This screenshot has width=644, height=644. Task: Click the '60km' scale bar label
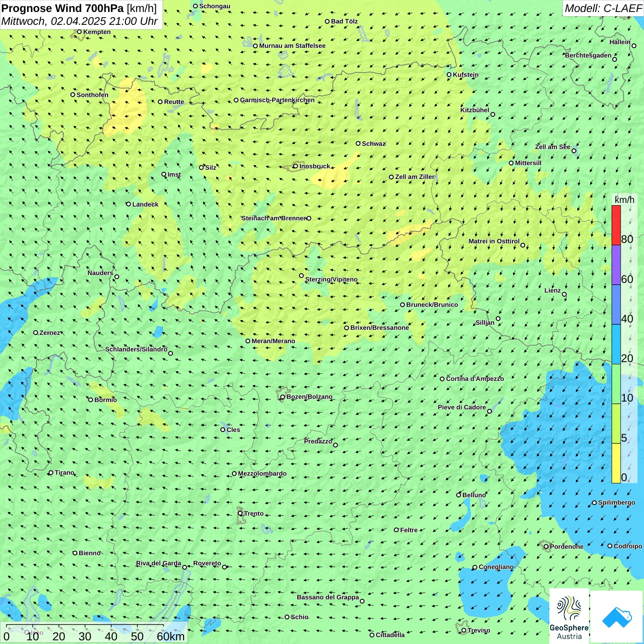coord(171,636)
